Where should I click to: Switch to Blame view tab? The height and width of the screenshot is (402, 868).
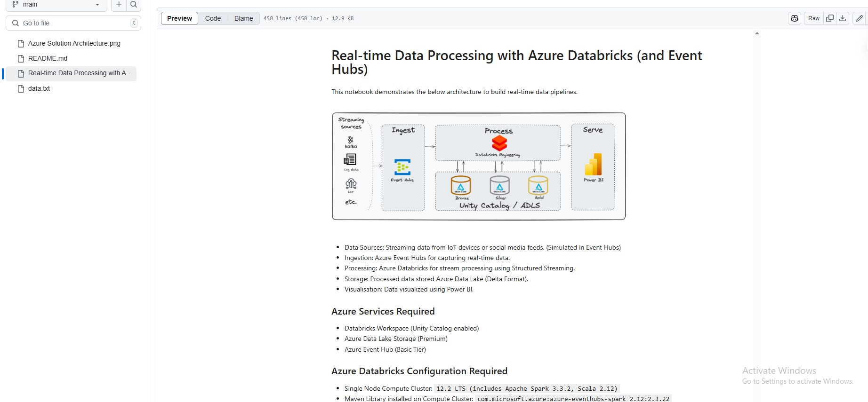coord(243,18)
